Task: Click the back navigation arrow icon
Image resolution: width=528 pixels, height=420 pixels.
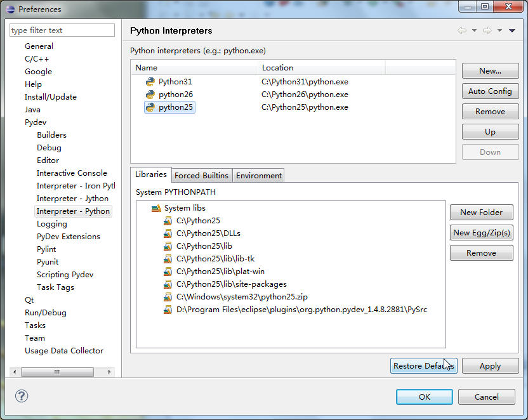Action: (461, 30)
